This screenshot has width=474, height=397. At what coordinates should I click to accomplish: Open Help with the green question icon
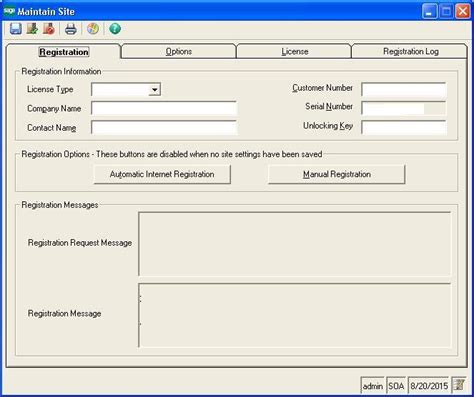click(115, 29)
